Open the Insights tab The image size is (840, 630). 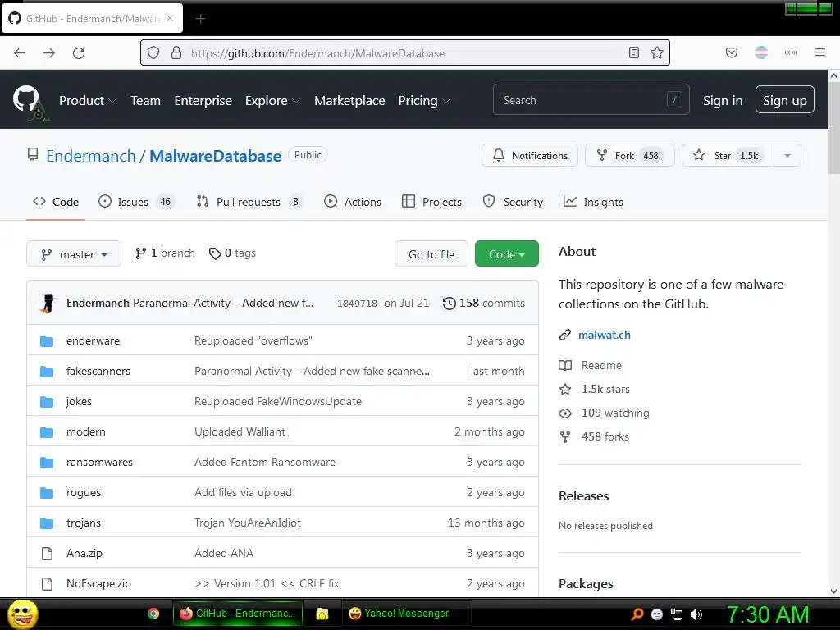click(593, 202)
